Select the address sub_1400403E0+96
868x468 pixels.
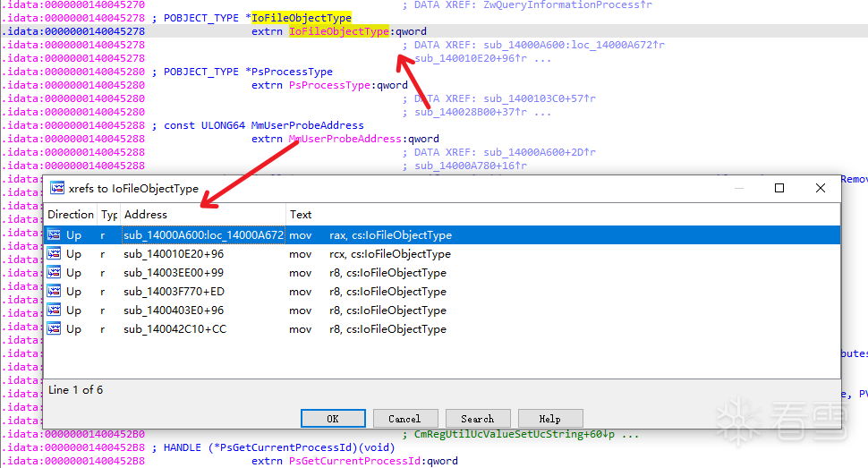point(174,311)
